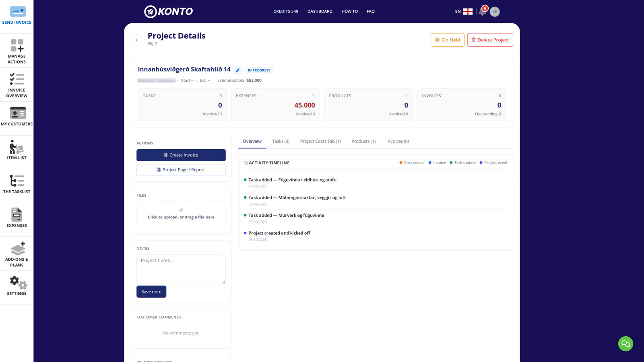This screenshot has height=362, width=644.
Task: Save the project note
Action: pyautogui.click(x=151, y=292)
